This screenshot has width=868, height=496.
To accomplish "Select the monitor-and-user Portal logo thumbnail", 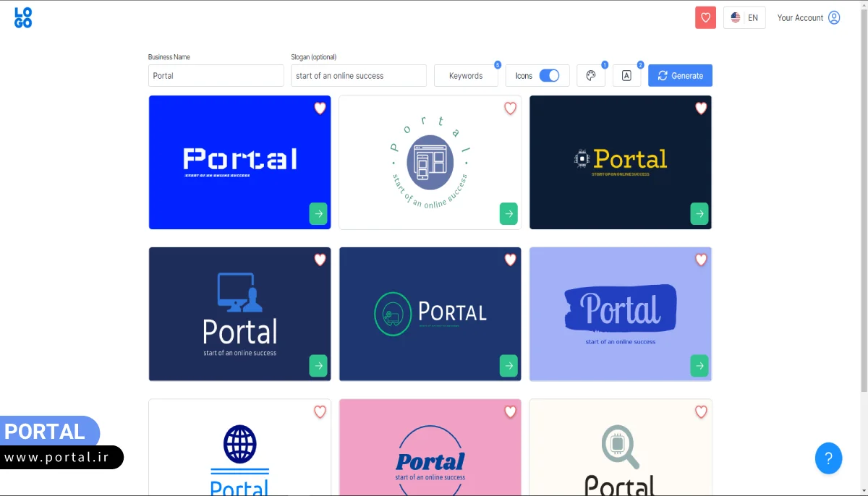I will coord(239,314).
